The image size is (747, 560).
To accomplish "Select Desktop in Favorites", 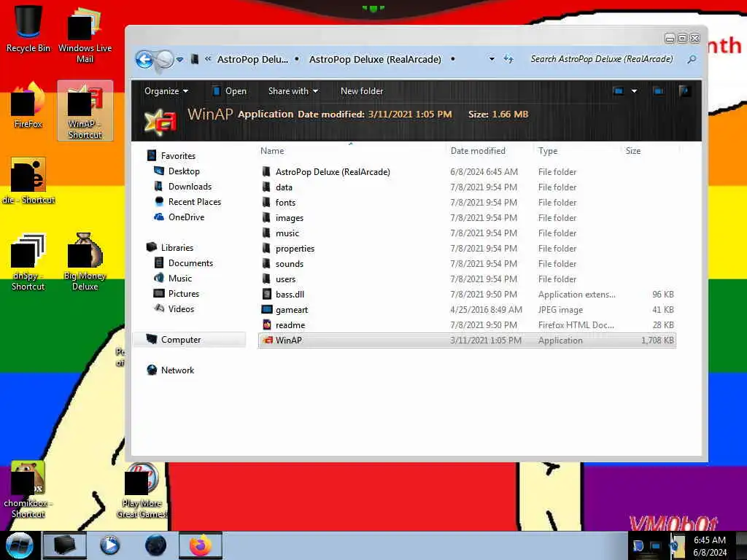I will click(184, 171).
